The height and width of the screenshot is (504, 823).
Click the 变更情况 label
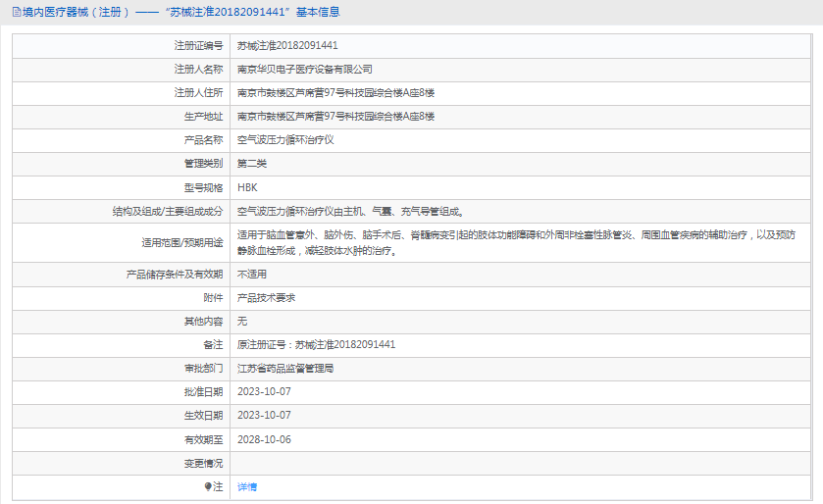pyautogui.click(x=204, y=463)
